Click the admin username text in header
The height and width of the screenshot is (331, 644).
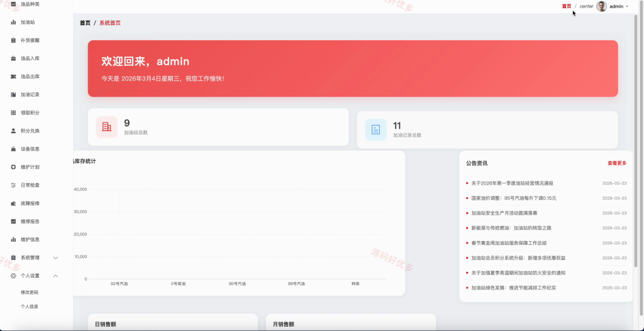[x=616, y=6]
